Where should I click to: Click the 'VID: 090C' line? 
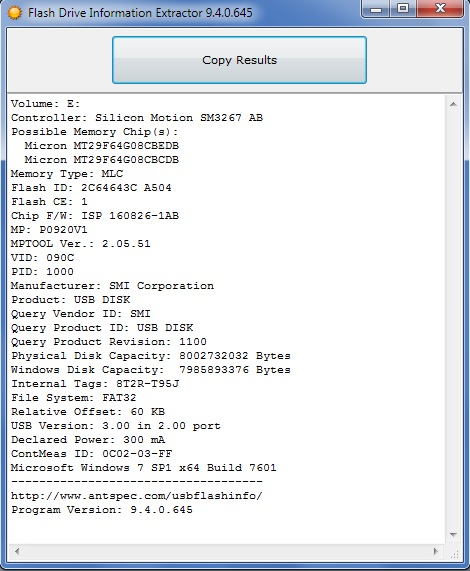click(43, 257)
